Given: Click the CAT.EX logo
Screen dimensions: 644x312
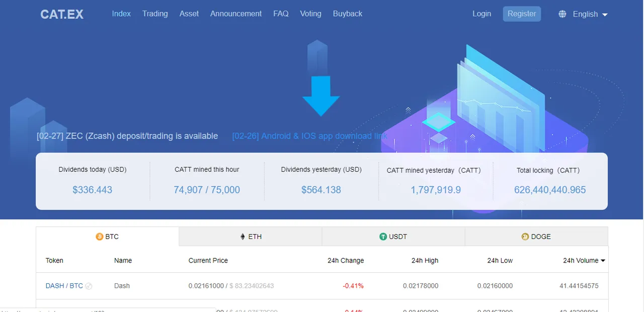Looking at the screenshot, I should 62,14.
